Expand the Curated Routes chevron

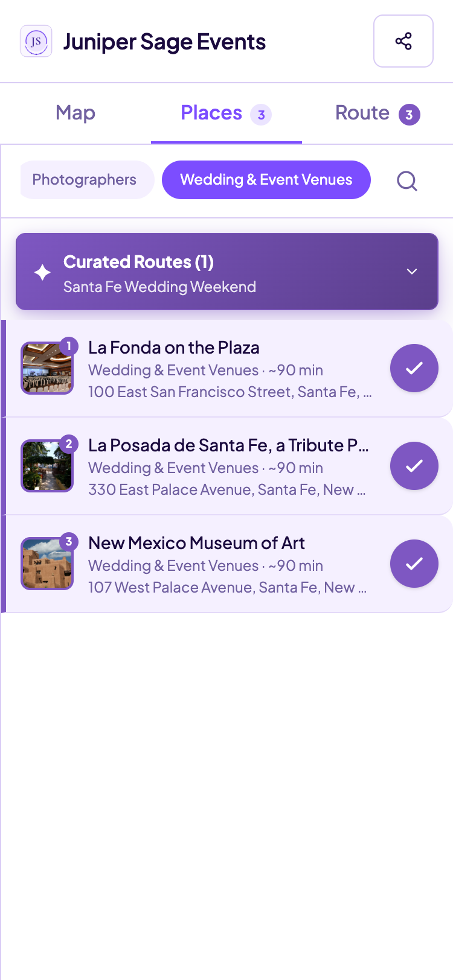[412, 272]
